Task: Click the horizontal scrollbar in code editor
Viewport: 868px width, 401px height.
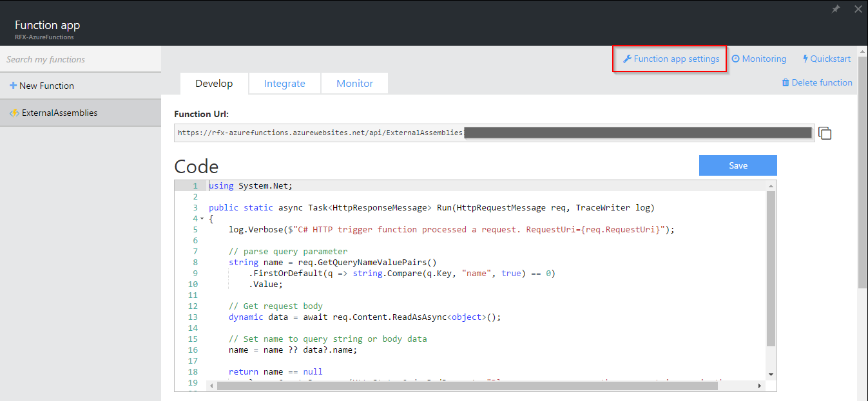Action: [467, 386]
